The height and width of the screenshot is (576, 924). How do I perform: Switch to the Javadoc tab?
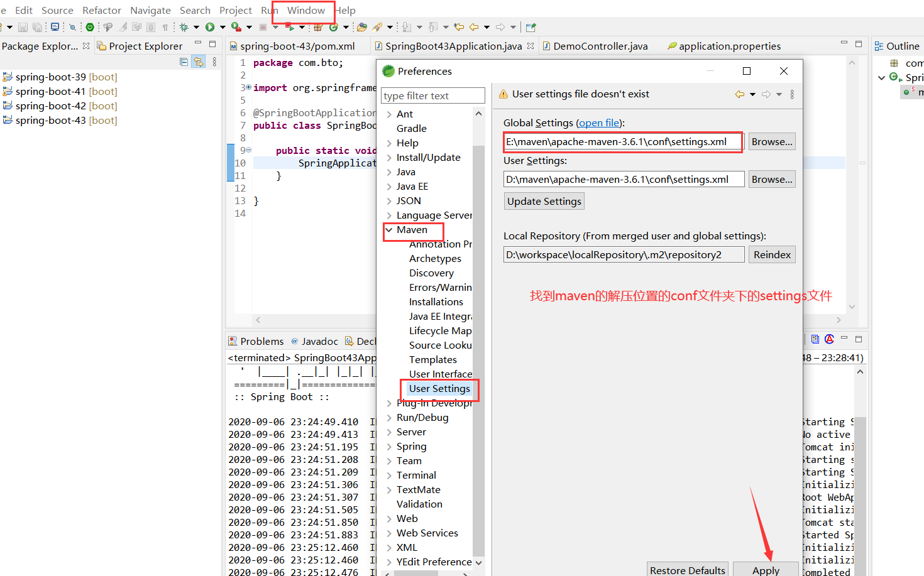coord(314,341)
